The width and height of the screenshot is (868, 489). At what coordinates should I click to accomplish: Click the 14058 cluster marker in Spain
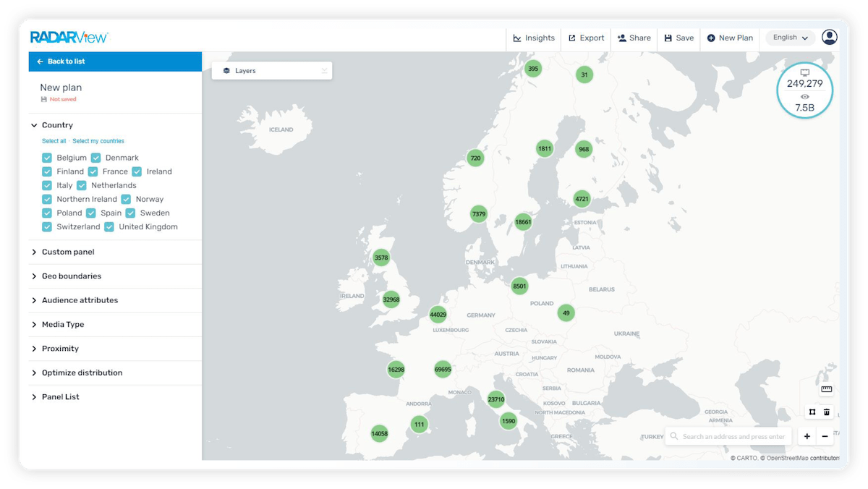pyautogui.click(x=380, y=434)
